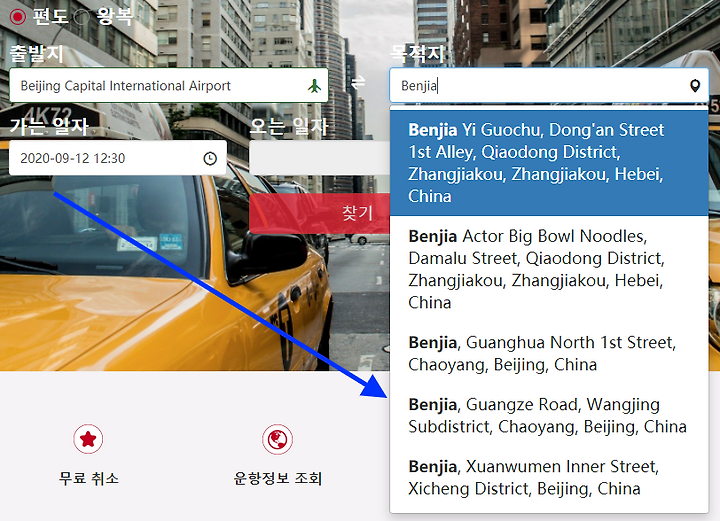Select the 왕복 round-trip radio button
Image resolution: width=720 pixels, height=521 pixels.
coord(82,17)
